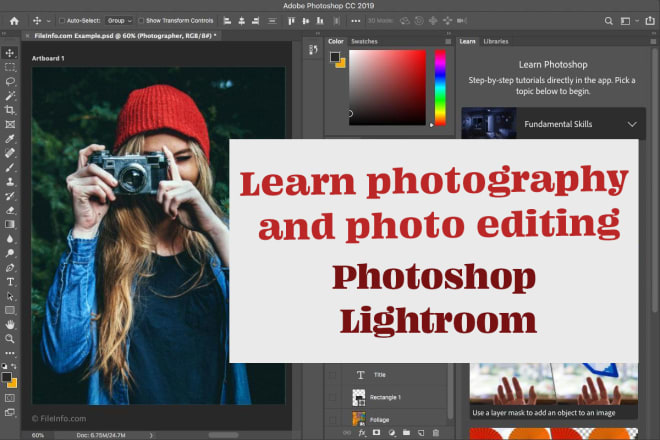
Task: Click the Align left edges icon
Action: pyautogui.click(x=227, y=21)
